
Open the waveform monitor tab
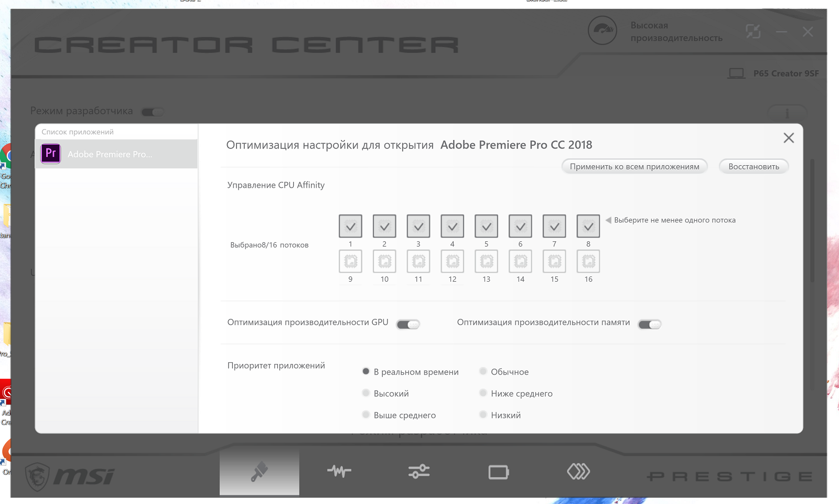click(x=339, y=471)
